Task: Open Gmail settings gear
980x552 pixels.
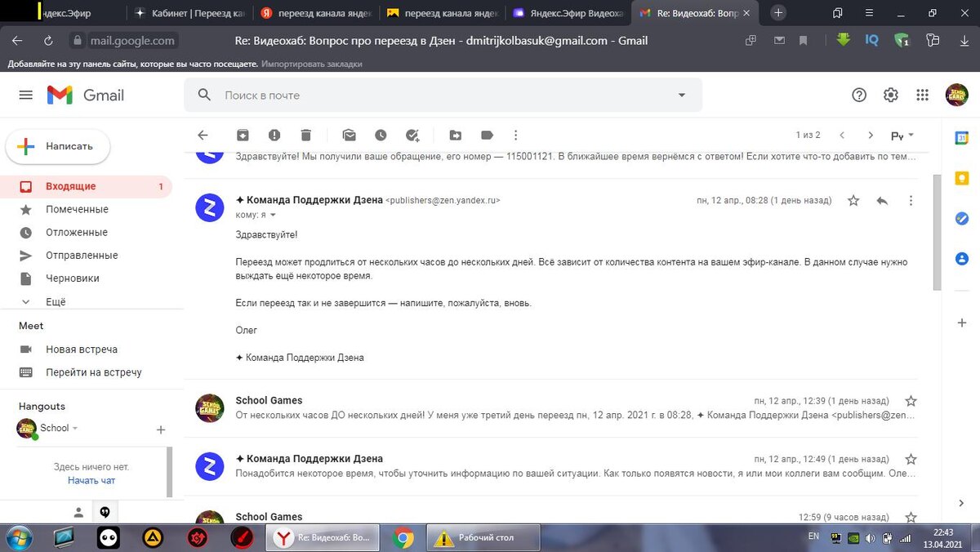Action: point(891,95)
